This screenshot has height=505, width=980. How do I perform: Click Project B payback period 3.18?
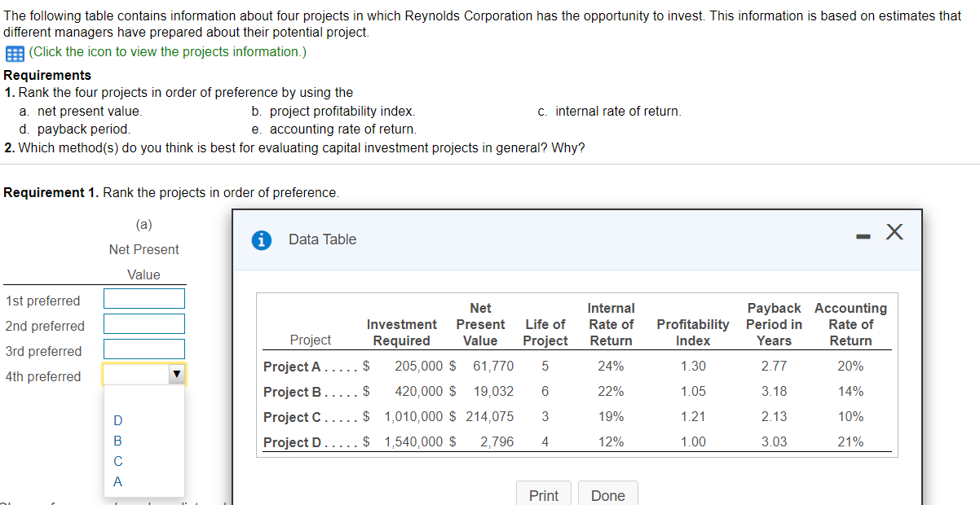[x=774, y=392]
